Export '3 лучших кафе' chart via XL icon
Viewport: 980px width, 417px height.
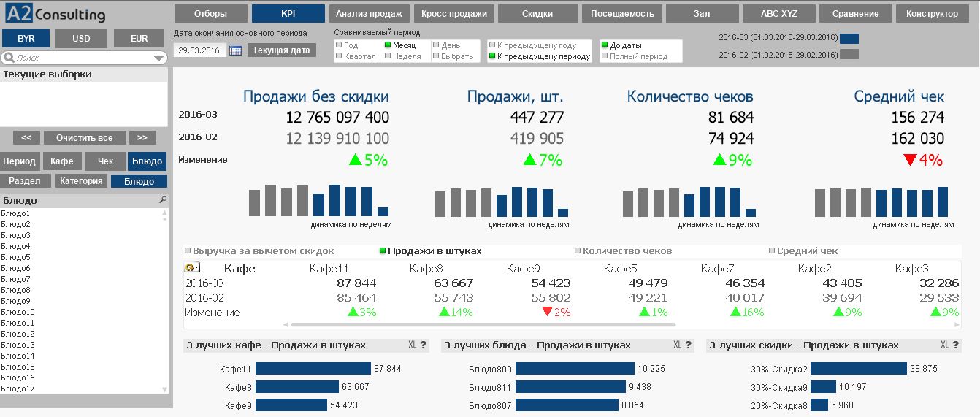[x=412, y=345]
